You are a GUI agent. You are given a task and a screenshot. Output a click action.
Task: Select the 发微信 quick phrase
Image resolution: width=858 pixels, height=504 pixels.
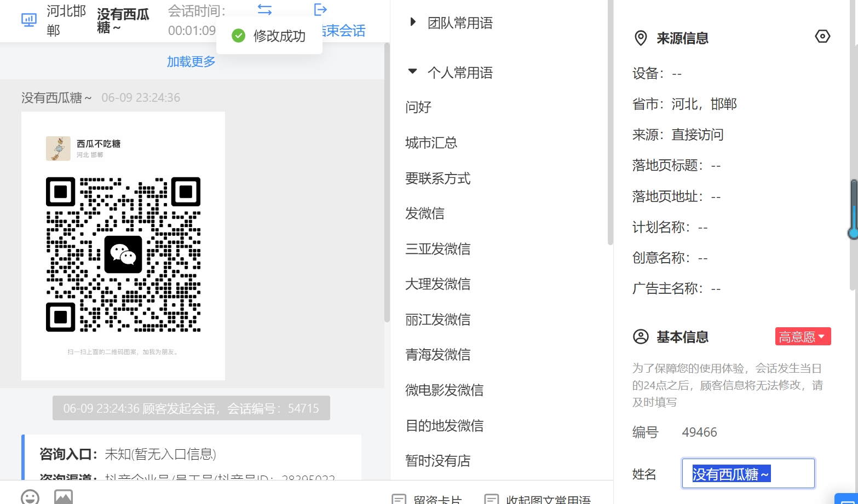pyautogui.click(x=425, y=213)
